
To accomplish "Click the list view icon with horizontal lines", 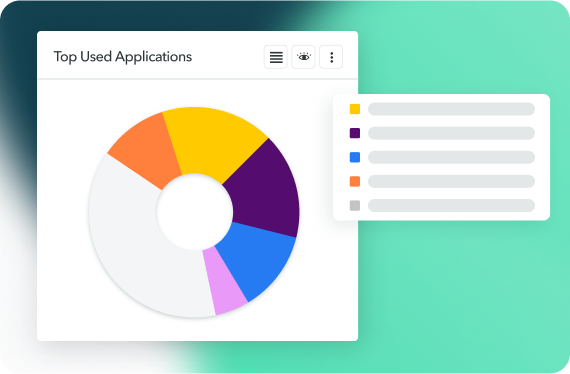I will [x=276, y=57].
